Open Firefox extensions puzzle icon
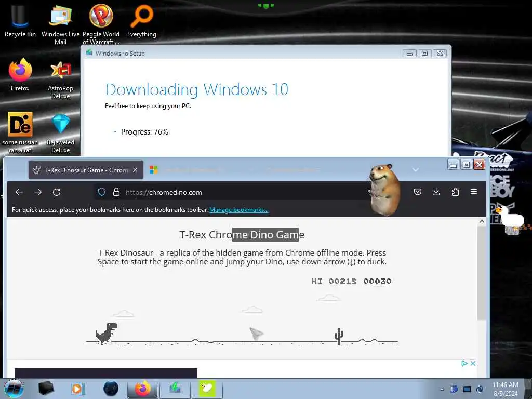Viewport: 532px width, 399px height. tap(455, 192)
